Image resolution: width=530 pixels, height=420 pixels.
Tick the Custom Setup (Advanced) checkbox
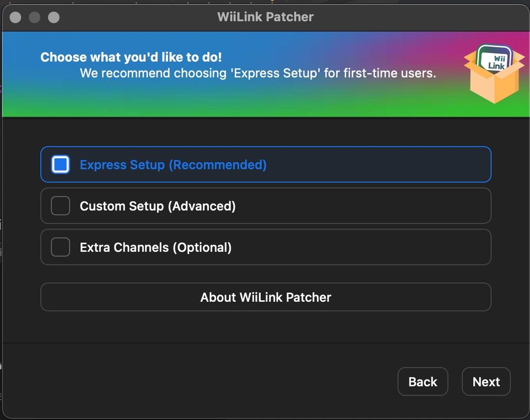[60, 206]
